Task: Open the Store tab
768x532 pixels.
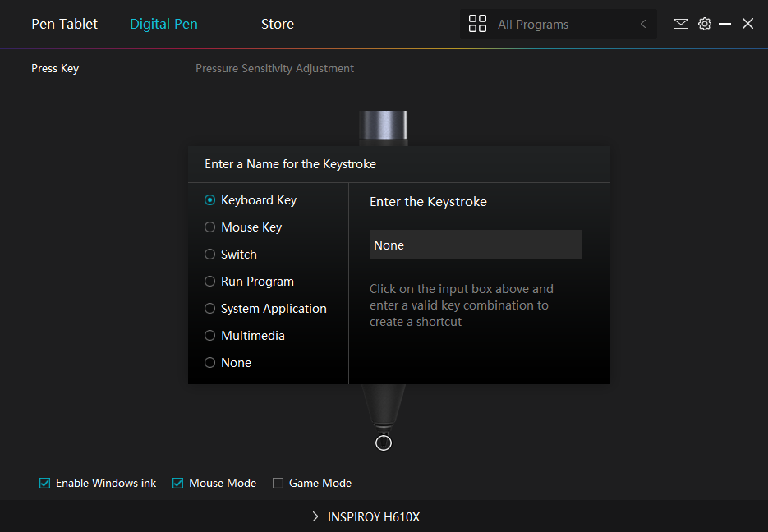Action: 277,24
